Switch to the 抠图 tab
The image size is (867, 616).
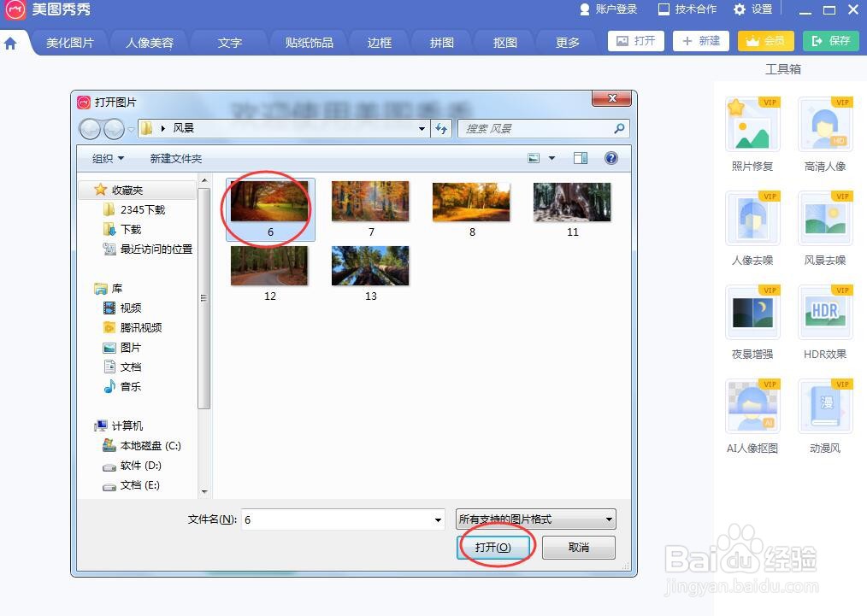[504, 41]
